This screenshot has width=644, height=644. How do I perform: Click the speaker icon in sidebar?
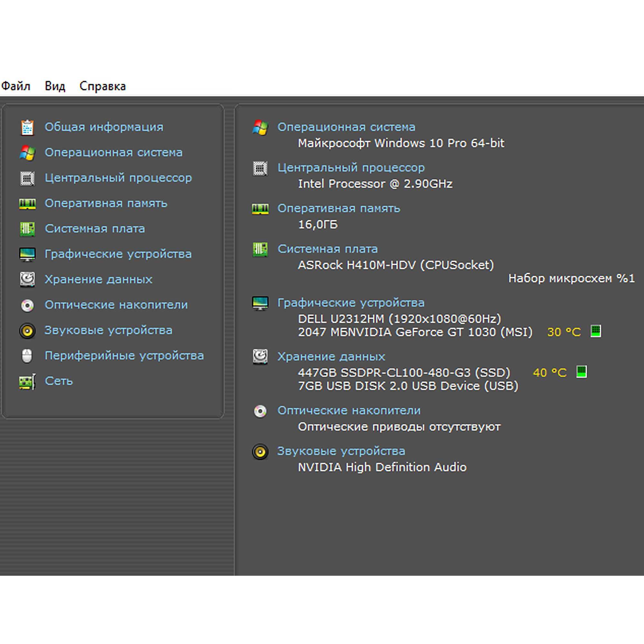tap(27, 331)
